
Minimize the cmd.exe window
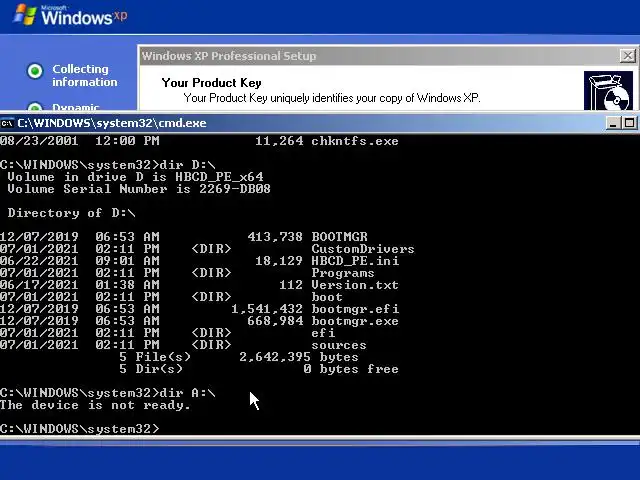pos(613,123)
